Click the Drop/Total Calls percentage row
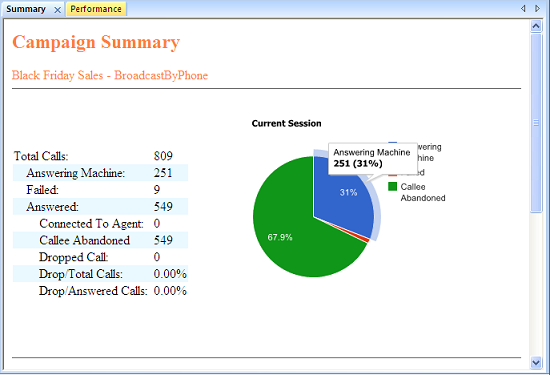550x375 pixels. (x=100, y=274)
